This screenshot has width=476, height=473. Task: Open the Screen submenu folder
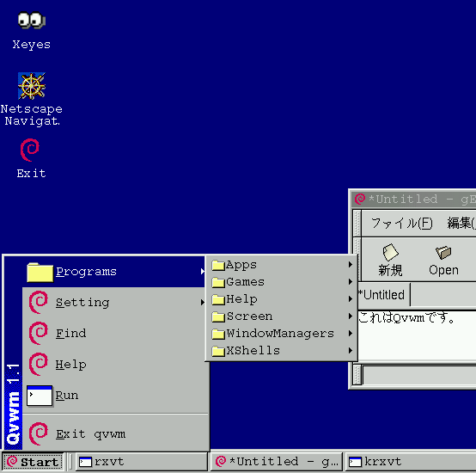pos(282,316)
